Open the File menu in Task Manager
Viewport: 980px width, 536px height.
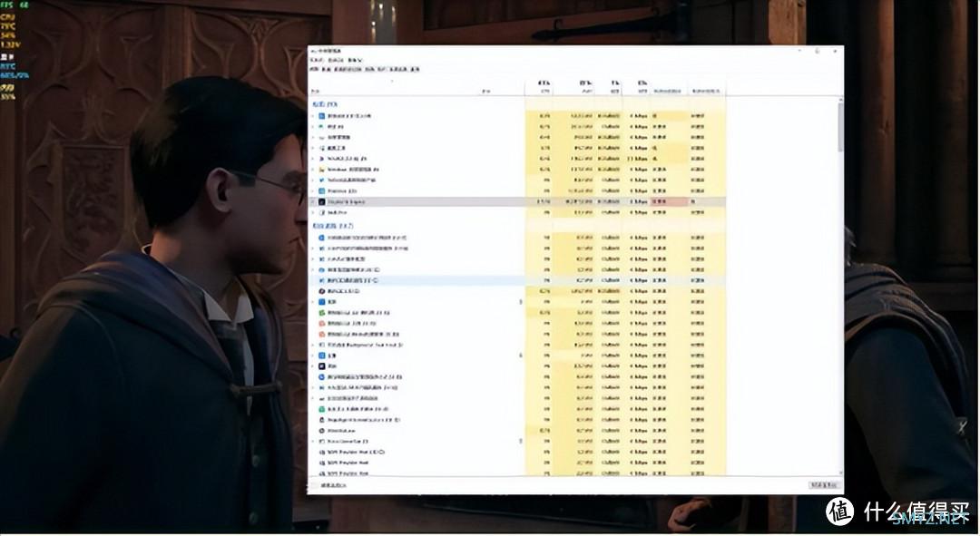click(317, 60)
